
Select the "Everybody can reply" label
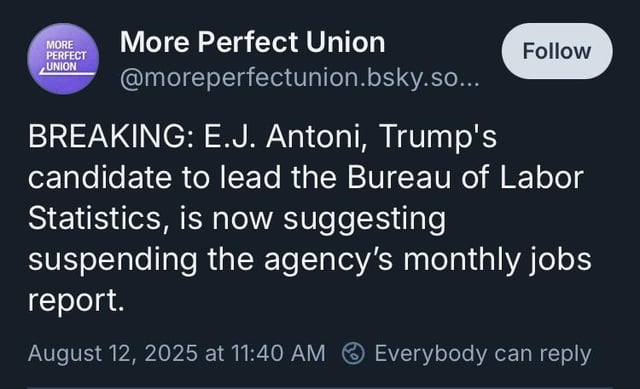point(483,353)
